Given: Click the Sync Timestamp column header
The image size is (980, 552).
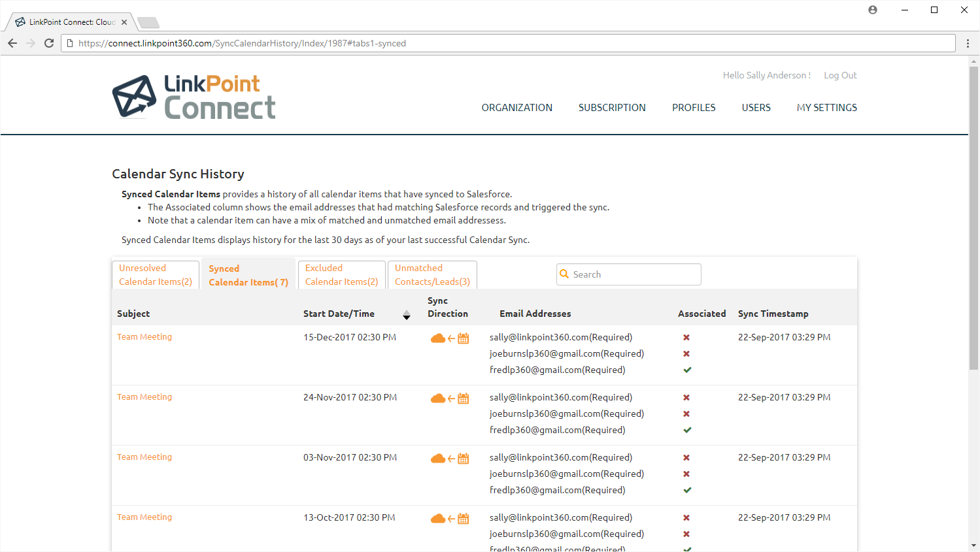Looking at the screenshot, I should coord(773,314).
